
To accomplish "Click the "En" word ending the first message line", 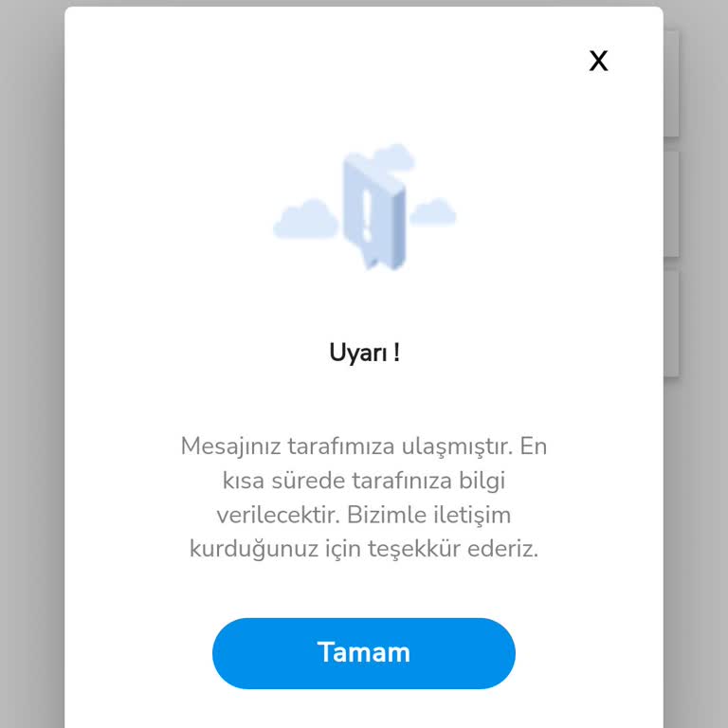I will coord(533,446).
